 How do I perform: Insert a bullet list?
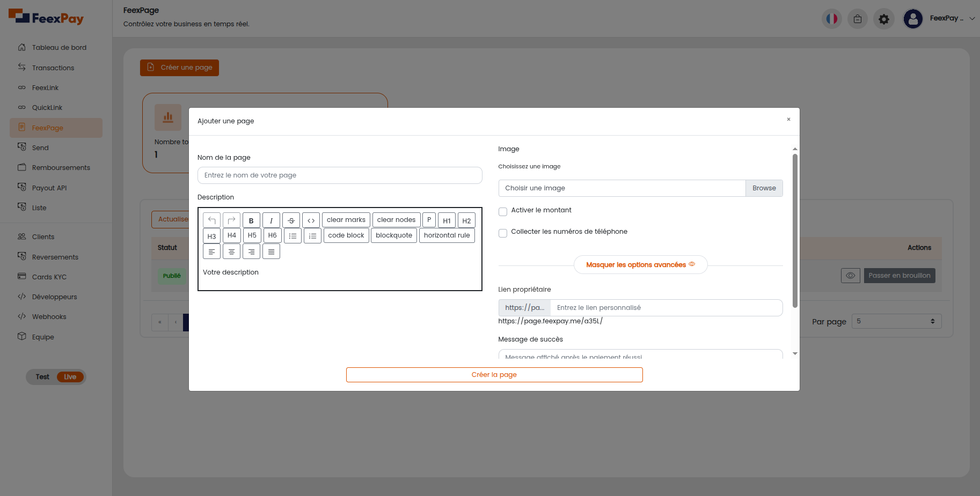click(x=292, y=236)
